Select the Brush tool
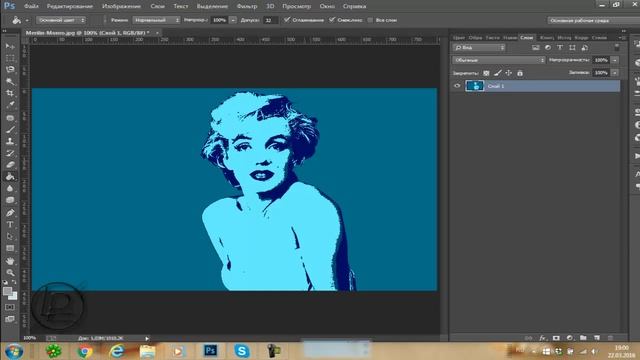Viewport: 640px width, 360px height. (x=10, y=130)
